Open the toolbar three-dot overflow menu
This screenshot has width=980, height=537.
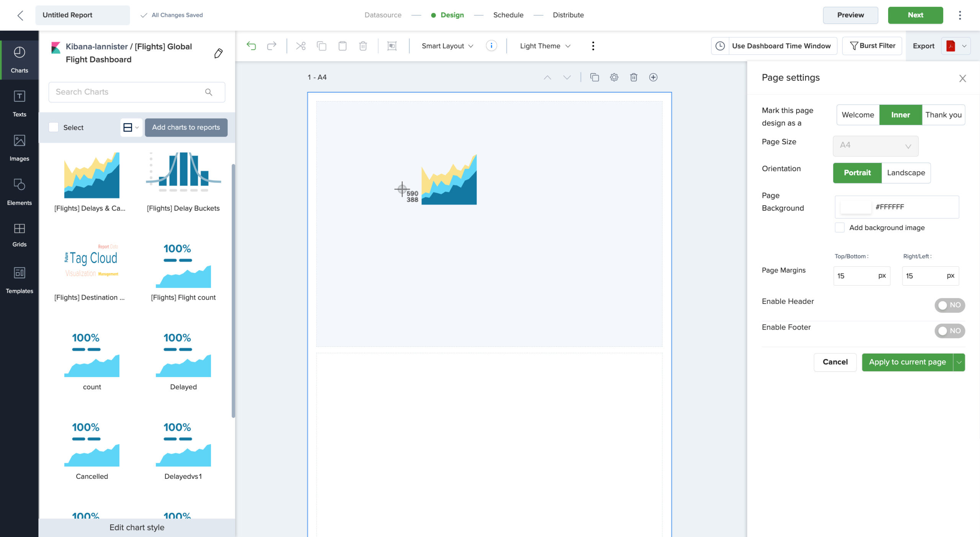point(593,46)
